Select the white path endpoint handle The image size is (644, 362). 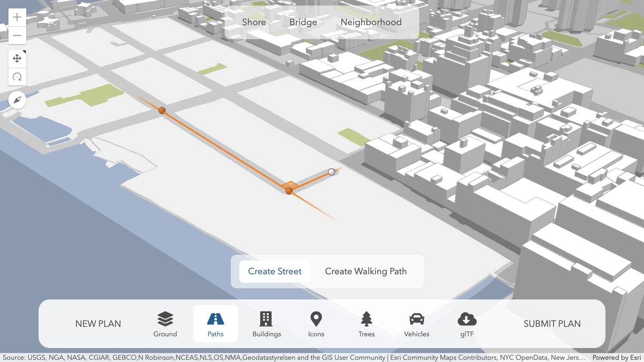coord(332,172)
